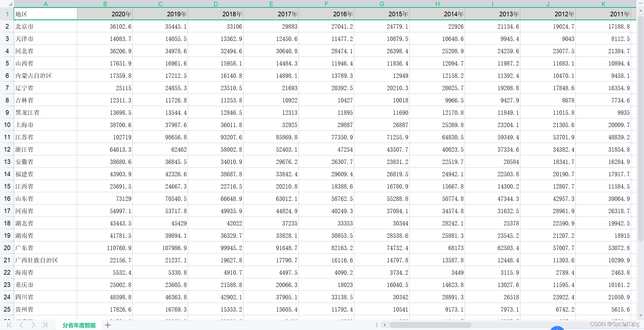Viewport: 644px width, 330px height.
Task: Click cell value 36102.6
Action: point(105,26)
